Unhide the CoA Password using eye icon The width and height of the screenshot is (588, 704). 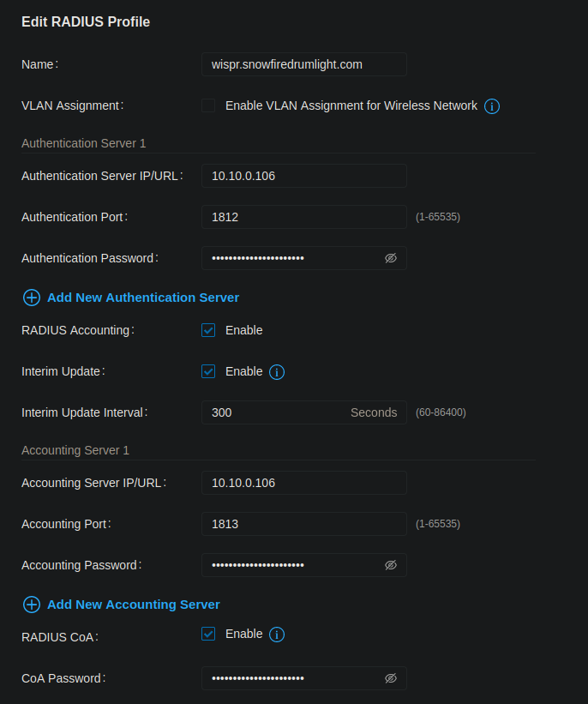point(391,678)
